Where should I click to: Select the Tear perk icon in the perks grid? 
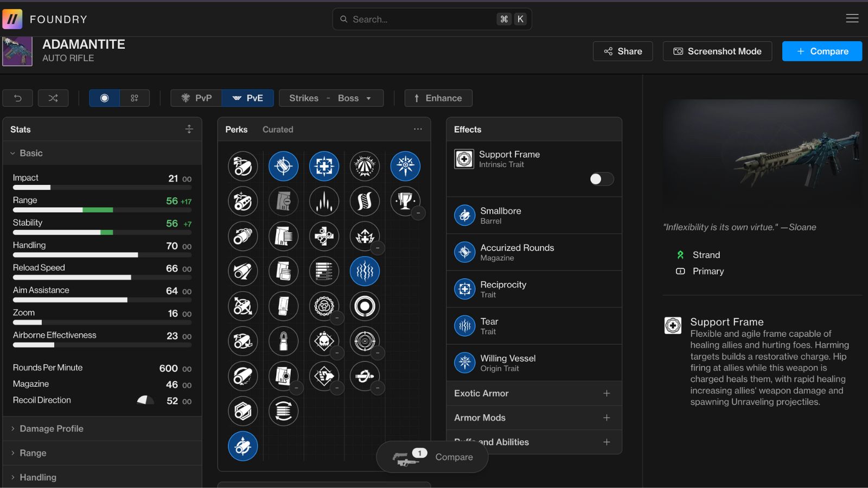click(365, 271)
